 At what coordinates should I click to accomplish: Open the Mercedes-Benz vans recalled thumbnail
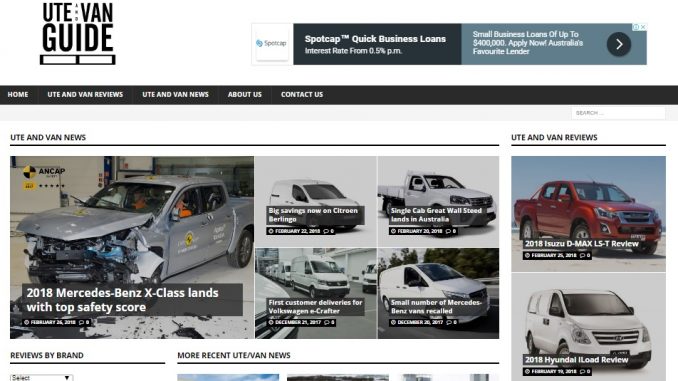[438, 293]
